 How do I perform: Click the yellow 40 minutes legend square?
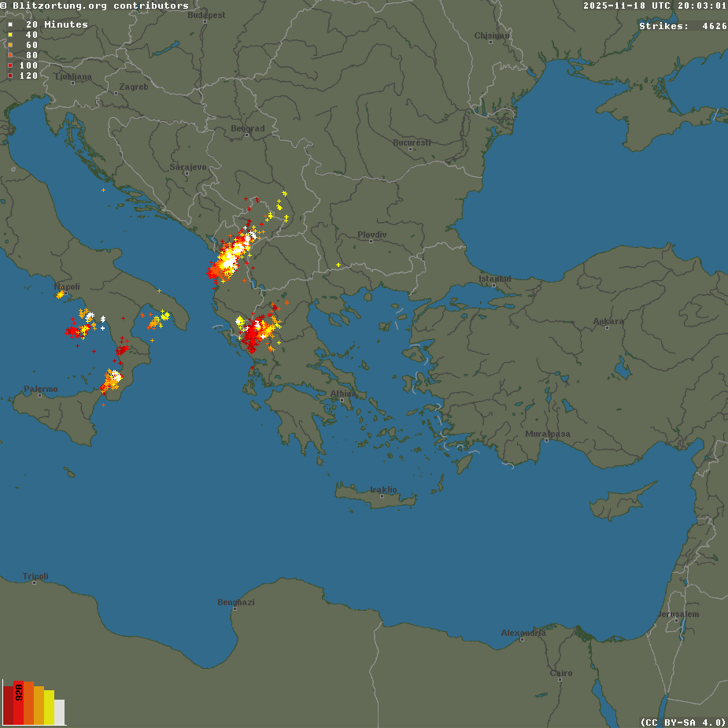(x=10, y=35)
